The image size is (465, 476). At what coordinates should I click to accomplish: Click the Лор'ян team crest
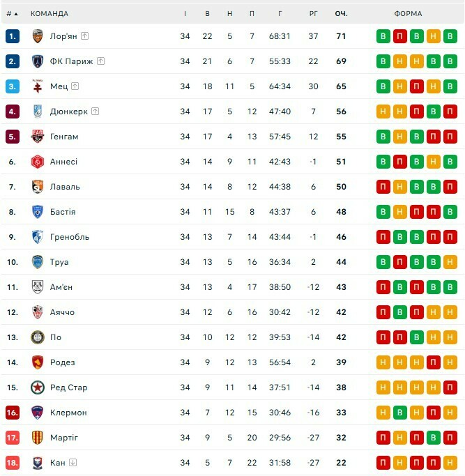pyautogui.click(x=38, y=36)
